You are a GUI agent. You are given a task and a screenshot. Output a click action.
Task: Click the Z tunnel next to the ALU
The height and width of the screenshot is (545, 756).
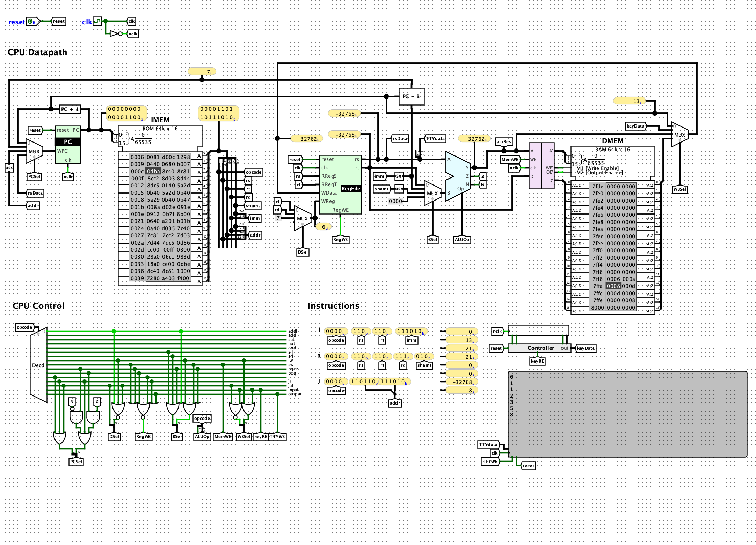click(482, 176)
